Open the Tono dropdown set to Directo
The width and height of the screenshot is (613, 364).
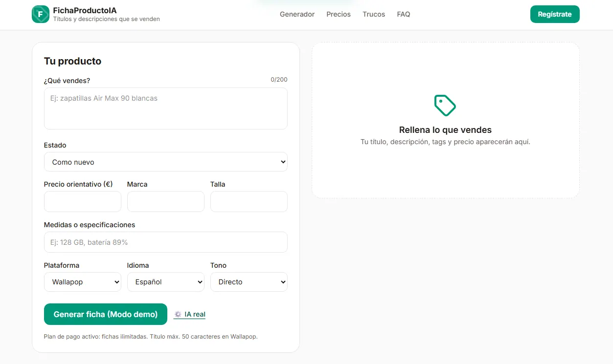tap(249, 282)
